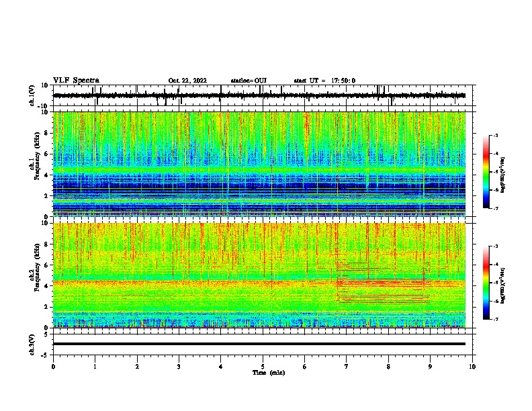Click time axis tick label "8"

point(388,367)
